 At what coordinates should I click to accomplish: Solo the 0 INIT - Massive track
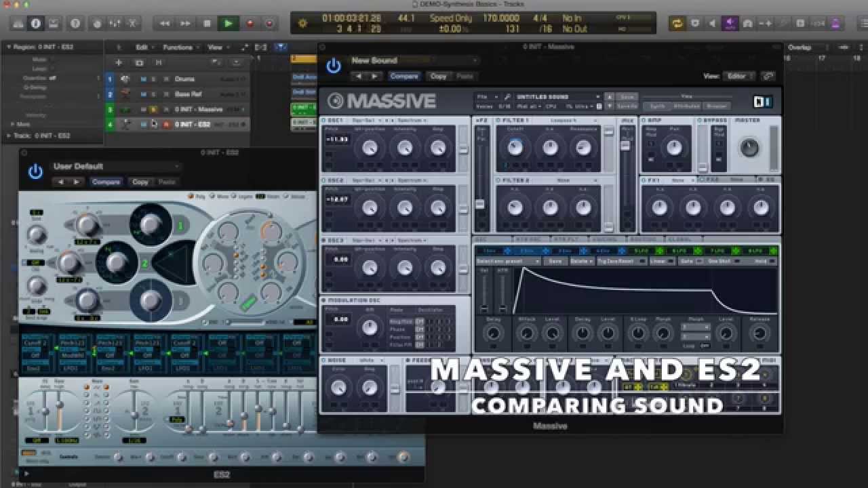click(153, 109)
